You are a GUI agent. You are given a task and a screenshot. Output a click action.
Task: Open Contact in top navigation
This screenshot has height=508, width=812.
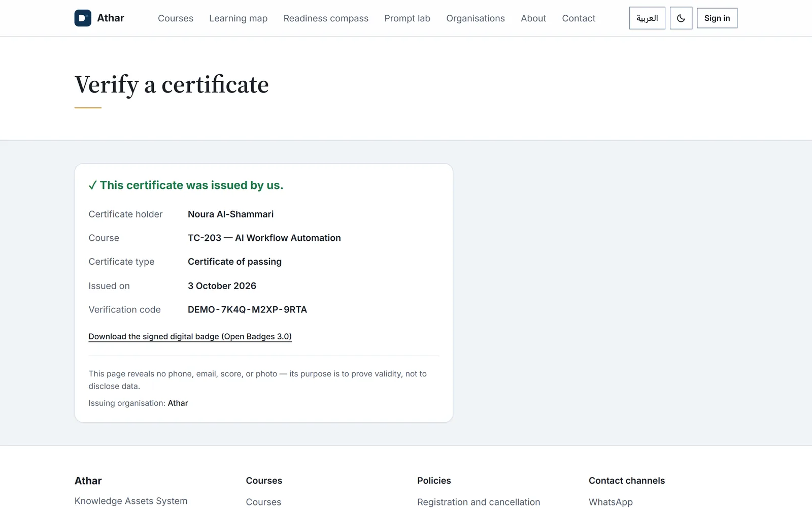[x=579, y=18]
